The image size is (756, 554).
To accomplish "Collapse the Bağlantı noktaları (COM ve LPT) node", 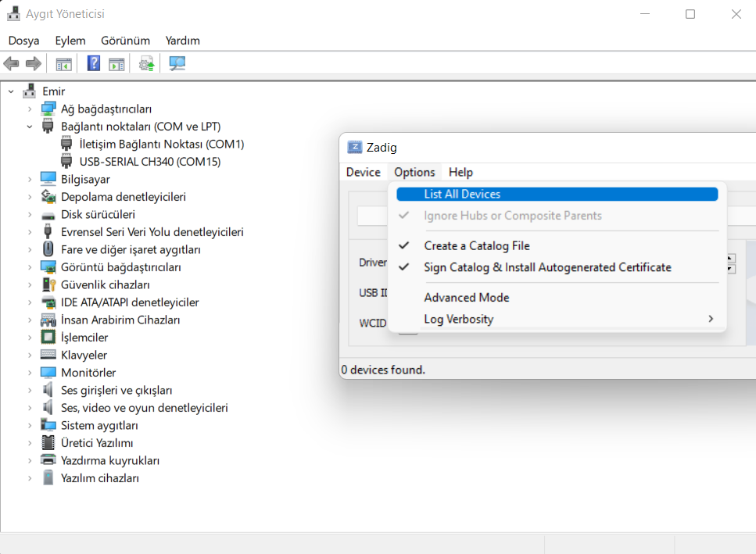I will [30, 127].
